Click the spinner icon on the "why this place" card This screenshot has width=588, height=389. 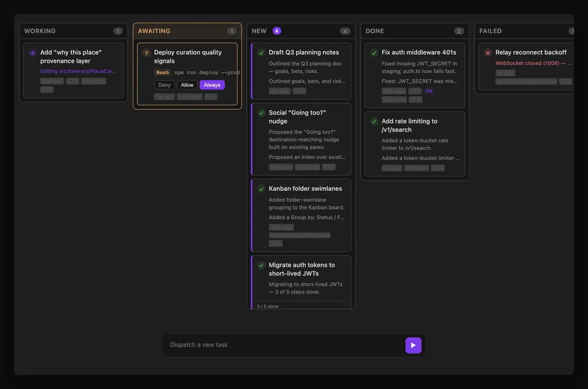32,53
